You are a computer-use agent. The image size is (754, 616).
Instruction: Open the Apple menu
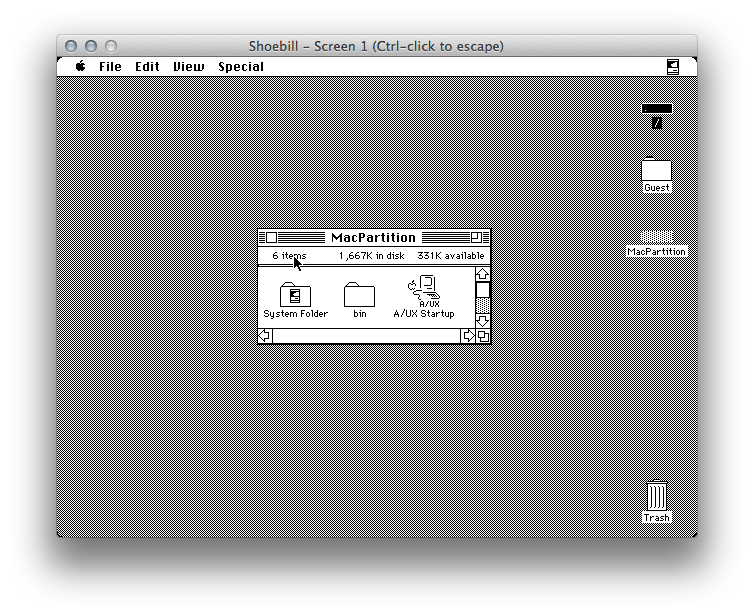pyautogui.click(x=81, y=66)
